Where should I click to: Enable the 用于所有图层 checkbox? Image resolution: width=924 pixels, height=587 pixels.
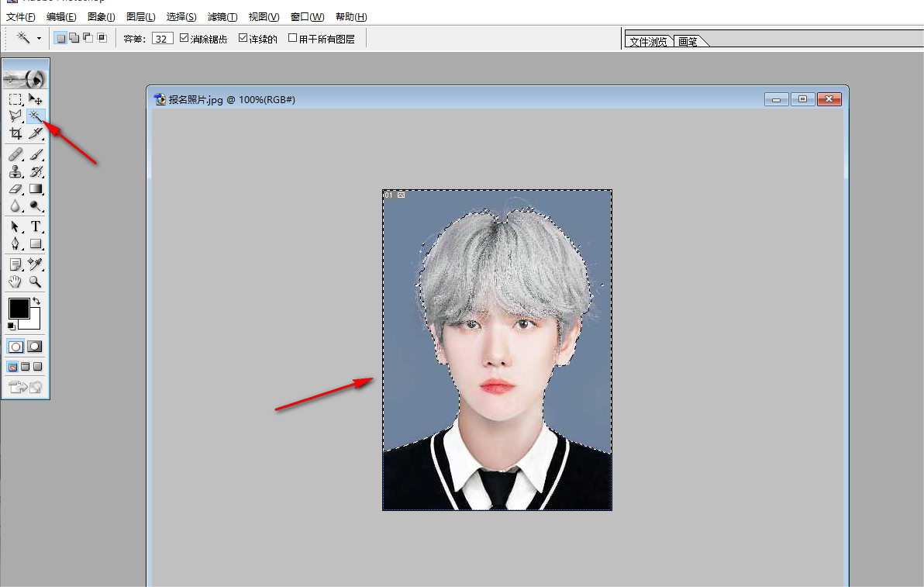pos(292,38)
